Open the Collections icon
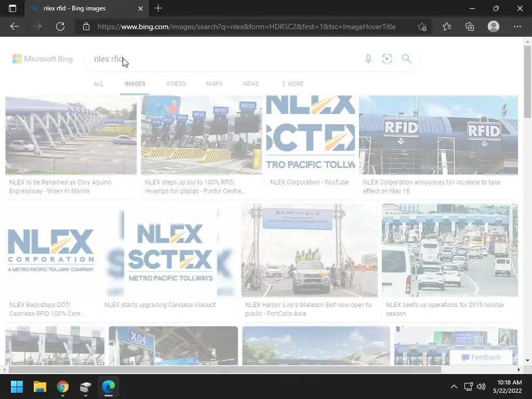 470,26
